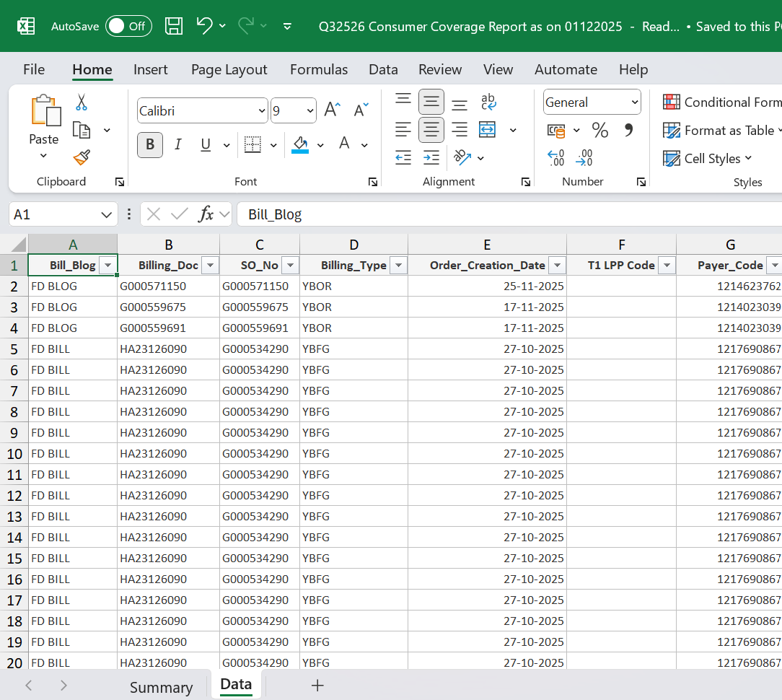Toggle the AutoSave switch
Image resolution: width=782 pixels, height=700 pixels.
coord(128,27)
